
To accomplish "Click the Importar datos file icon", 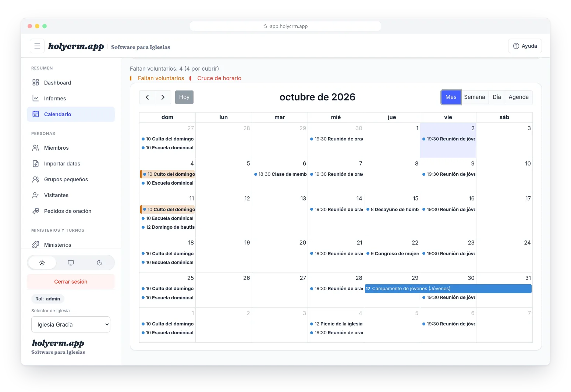I will pos(36,163).
